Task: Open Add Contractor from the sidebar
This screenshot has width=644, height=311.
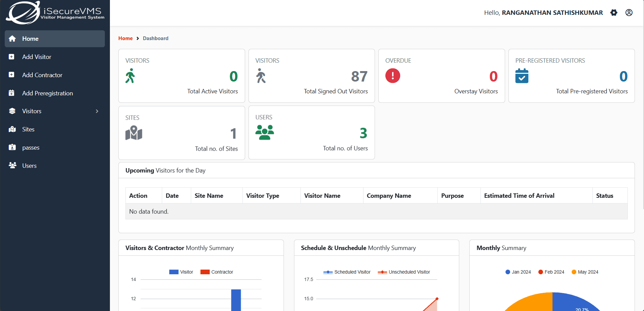Action: 42,75
